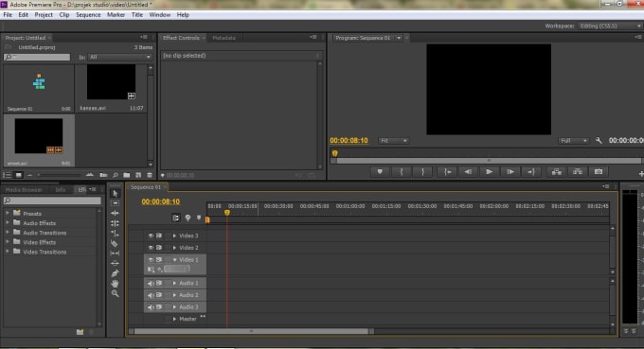This screenshot has height=349, width=644.
Task: Open Program monitor settings wrench
Action: (x=599, y=141)
